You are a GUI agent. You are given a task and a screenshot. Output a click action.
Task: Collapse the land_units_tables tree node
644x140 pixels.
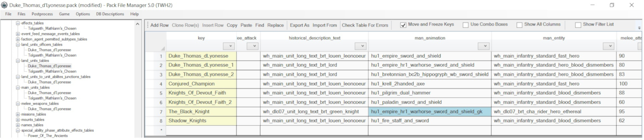18,61
